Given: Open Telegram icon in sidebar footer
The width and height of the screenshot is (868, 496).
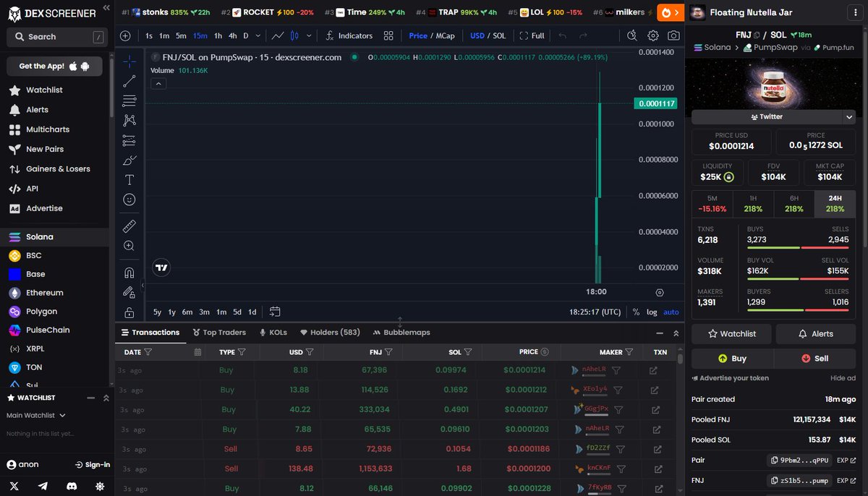Looking at the screenshot, I should [43, 487].
